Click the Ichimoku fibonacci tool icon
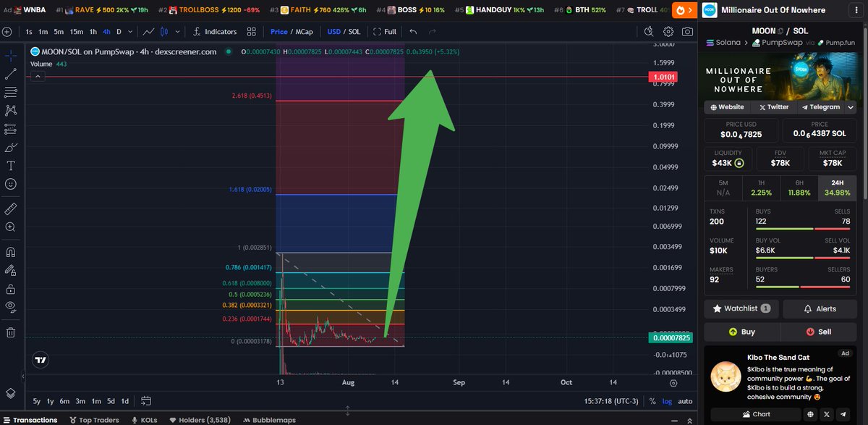This screenshot has width=868, height=425. (11, 92)
